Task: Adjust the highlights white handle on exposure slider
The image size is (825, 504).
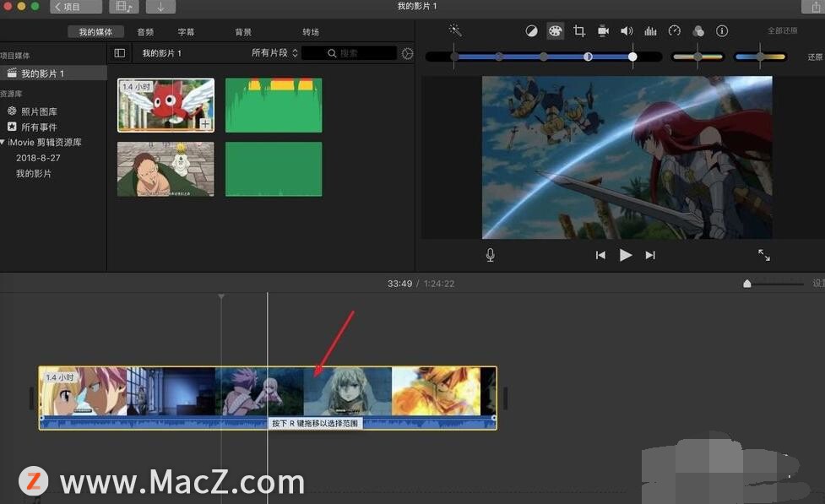Action: tap(632, 57)
